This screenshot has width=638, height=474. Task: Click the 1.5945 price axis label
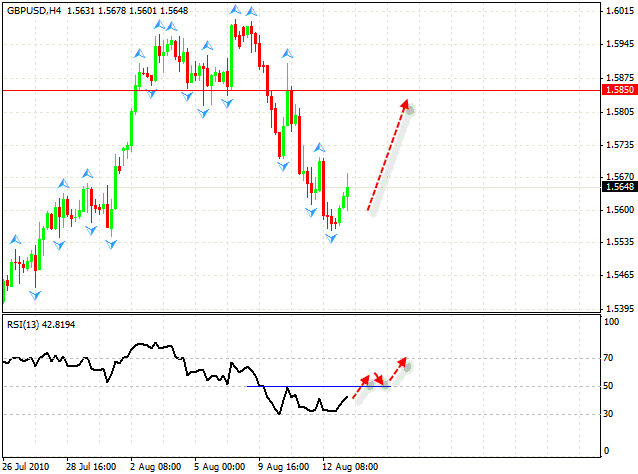pos(620,44)
